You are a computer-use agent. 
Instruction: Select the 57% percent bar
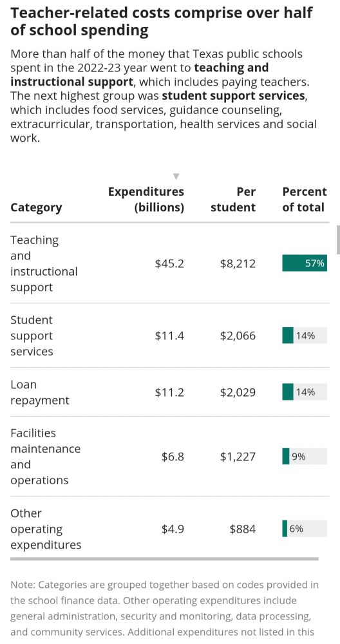pyautogui.click(x=305, y=263)
